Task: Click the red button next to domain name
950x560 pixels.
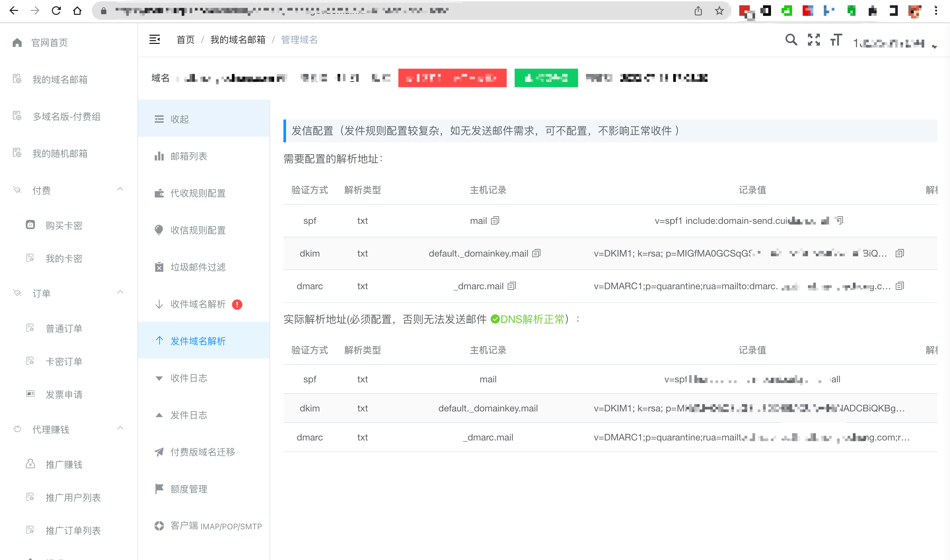Action: pyautogui.click(x=452, y=78)
